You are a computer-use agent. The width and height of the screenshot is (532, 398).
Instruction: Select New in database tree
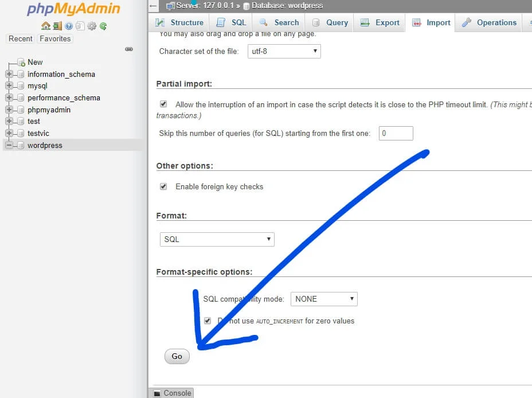point(35,63)
